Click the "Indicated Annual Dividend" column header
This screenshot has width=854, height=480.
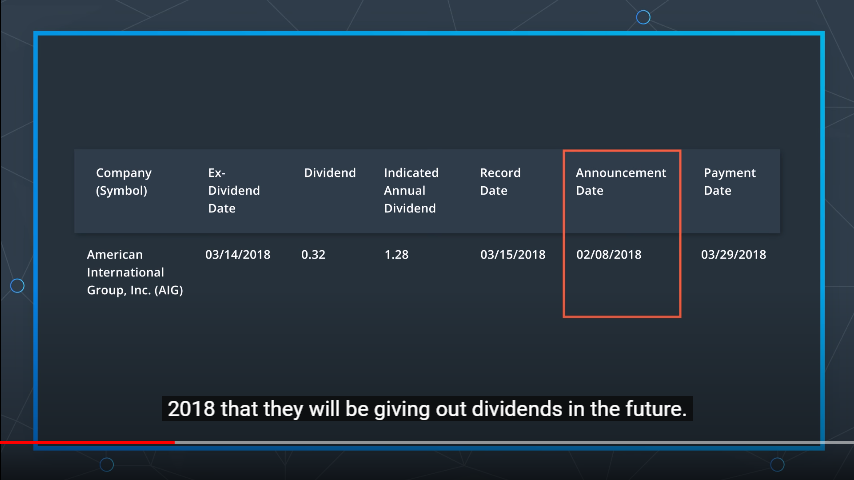[411, 190]
